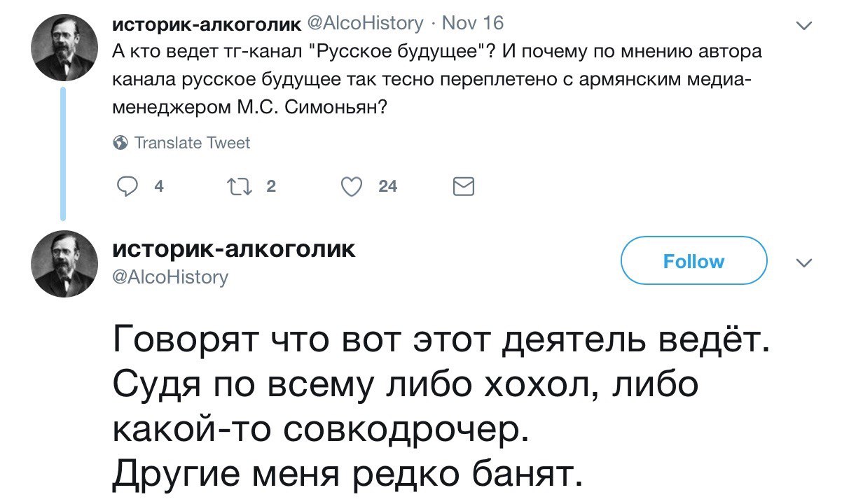863x504 pixels.
Task: Expand the chevron menu beside Follow
Action: pos(805,264)
